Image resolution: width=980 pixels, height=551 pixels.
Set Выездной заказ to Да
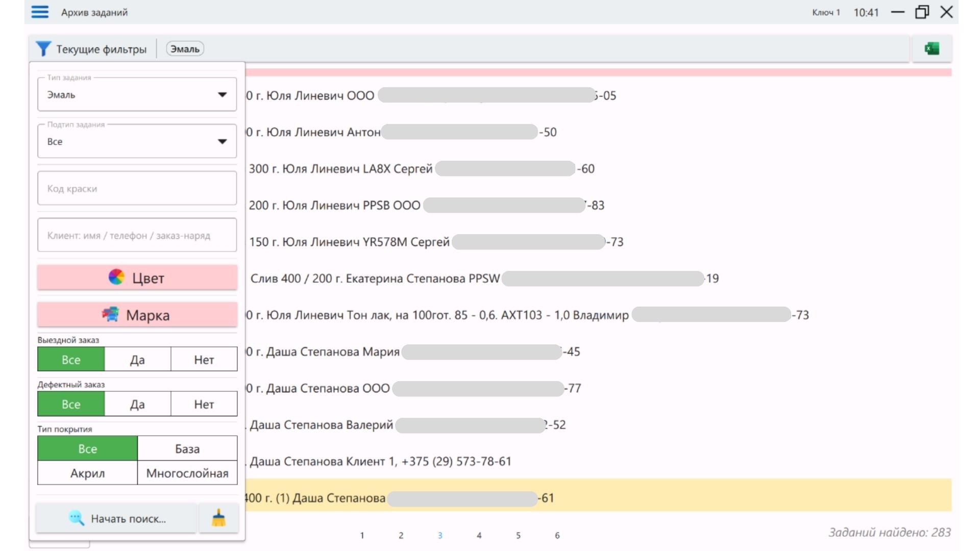137,359
